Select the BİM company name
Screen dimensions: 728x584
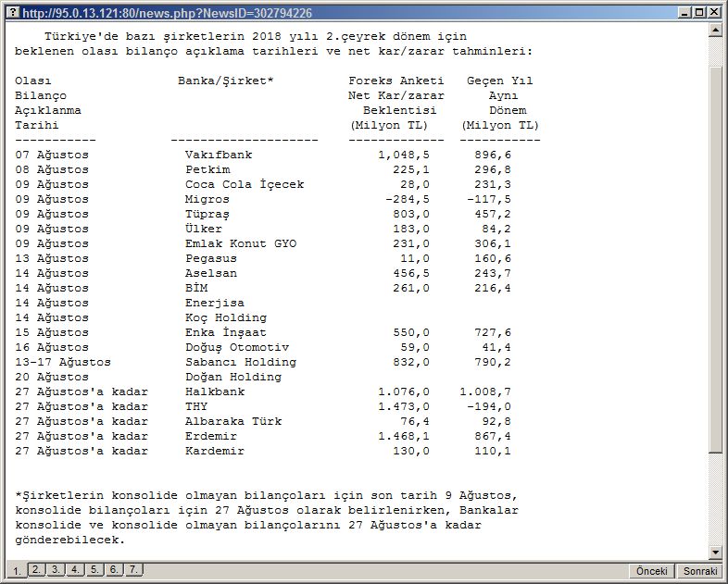pos(196,288)
